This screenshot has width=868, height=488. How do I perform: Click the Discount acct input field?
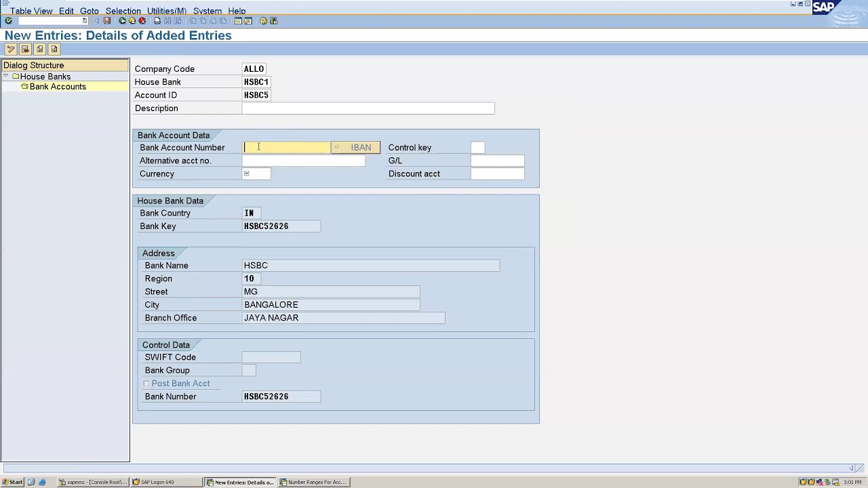(x=497, y=174)
